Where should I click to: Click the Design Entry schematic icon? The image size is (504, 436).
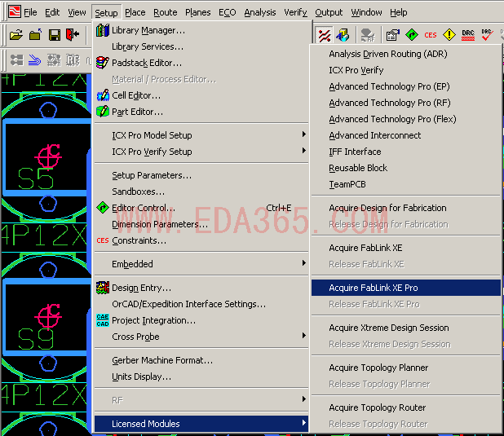tap(103, 288)
